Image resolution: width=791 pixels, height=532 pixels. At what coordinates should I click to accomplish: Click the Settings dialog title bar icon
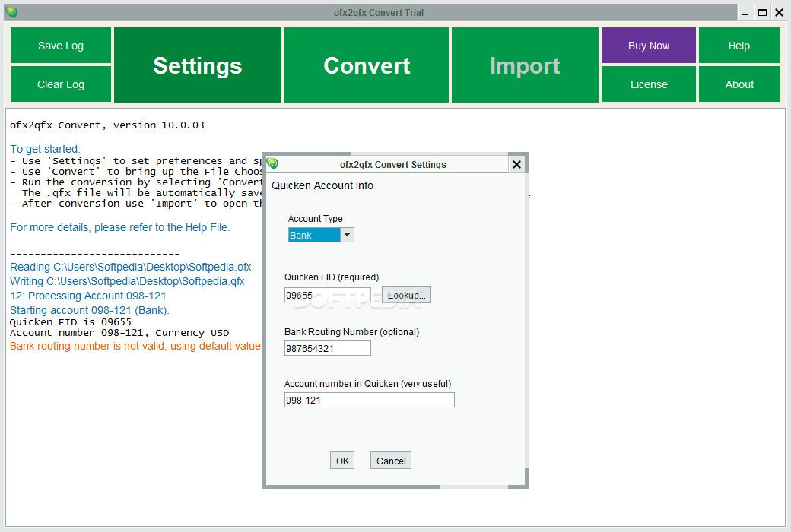[273, 163]
